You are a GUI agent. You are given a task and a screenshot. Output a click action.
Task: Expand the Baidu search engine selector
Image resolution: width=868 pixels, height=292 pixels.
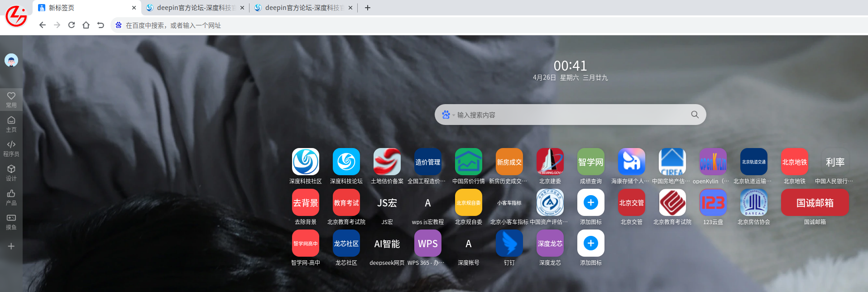click(448, 115)
